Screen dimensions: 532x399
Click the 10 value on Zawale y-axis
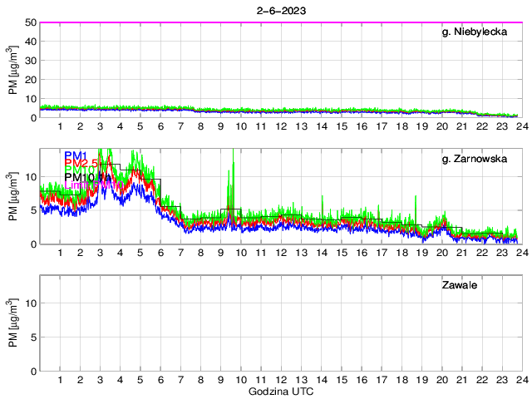pyautogui.click(x=30, y=303)
